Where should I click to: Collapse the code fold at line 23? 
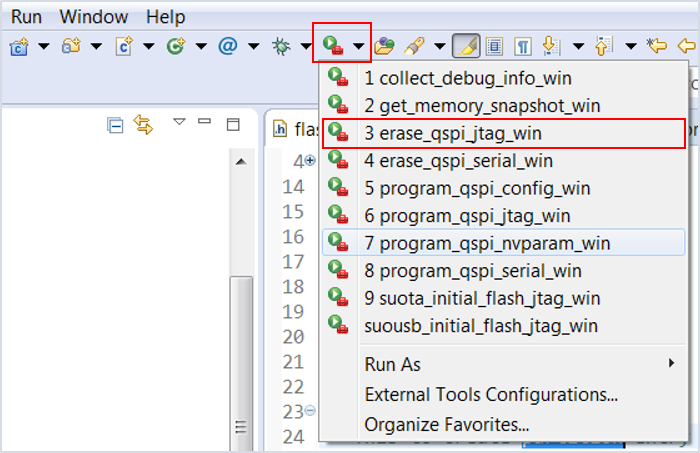[309, 411]
